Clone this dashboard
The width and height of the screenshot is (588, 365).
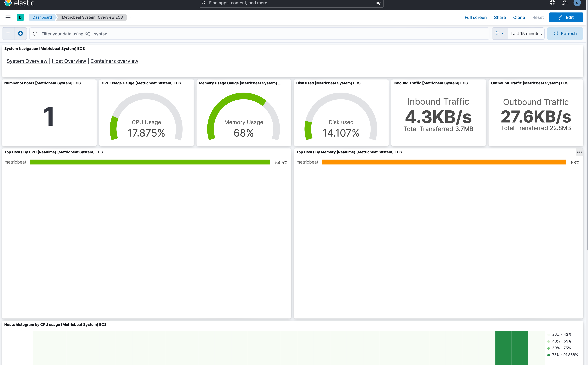click(519, 17)
